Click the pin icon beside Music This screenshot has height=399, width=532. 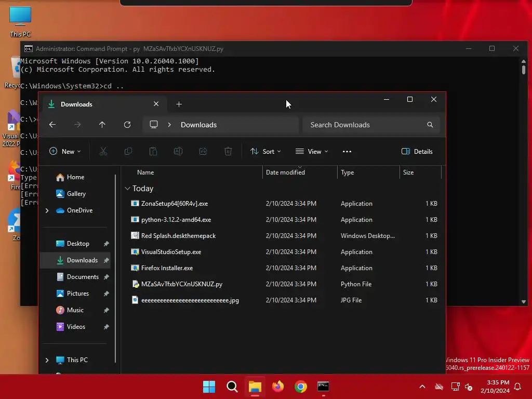tap(106, 310)
